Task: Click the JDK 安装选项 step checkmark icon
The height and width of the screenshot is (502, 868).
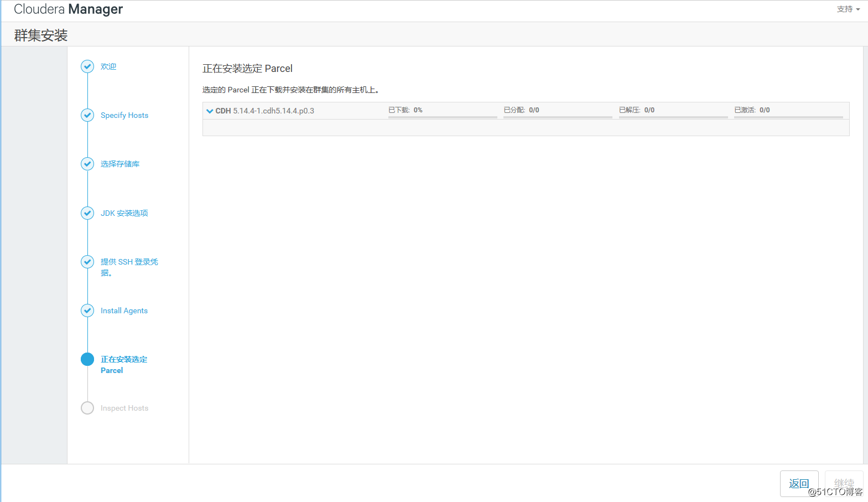Action: (x=87, y=213)
